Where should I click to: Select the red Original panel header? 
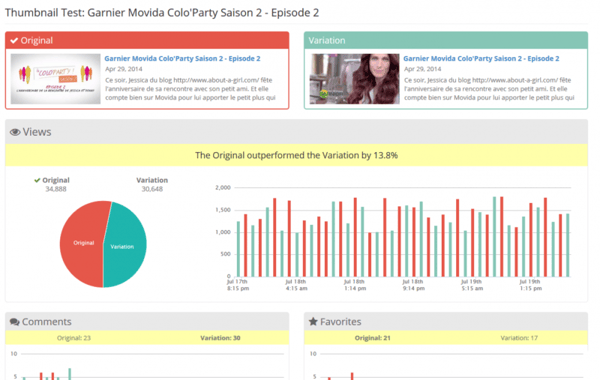[147, 40]
